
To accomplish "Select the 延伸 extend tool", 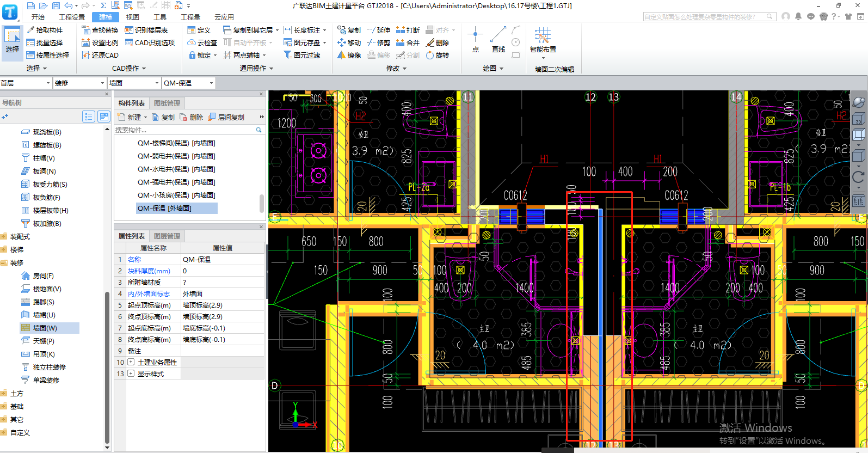I will (378, 30).
